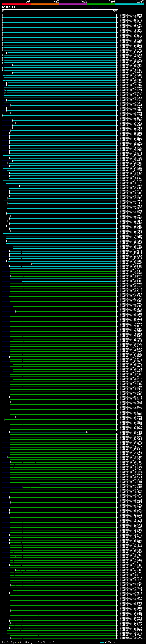
Task: Select hit UniRef100_B5HF58
Action: 131,522
